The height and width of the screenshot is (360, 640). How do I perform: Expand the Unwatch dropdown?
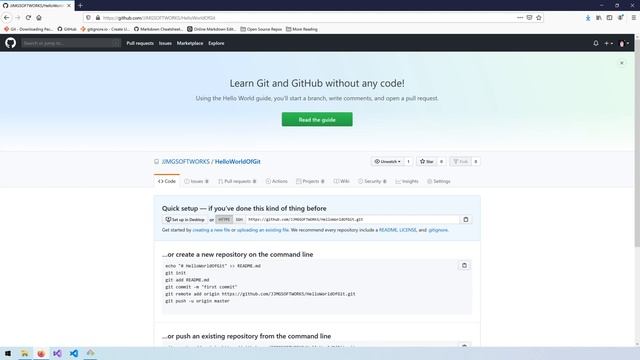[387, 162]
